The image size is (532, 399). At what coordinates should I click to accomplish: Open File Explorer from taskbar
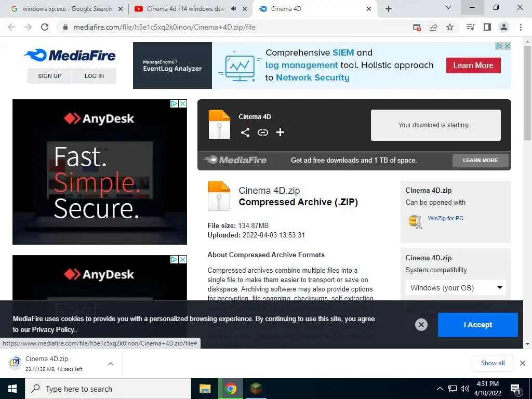point(205,389)
